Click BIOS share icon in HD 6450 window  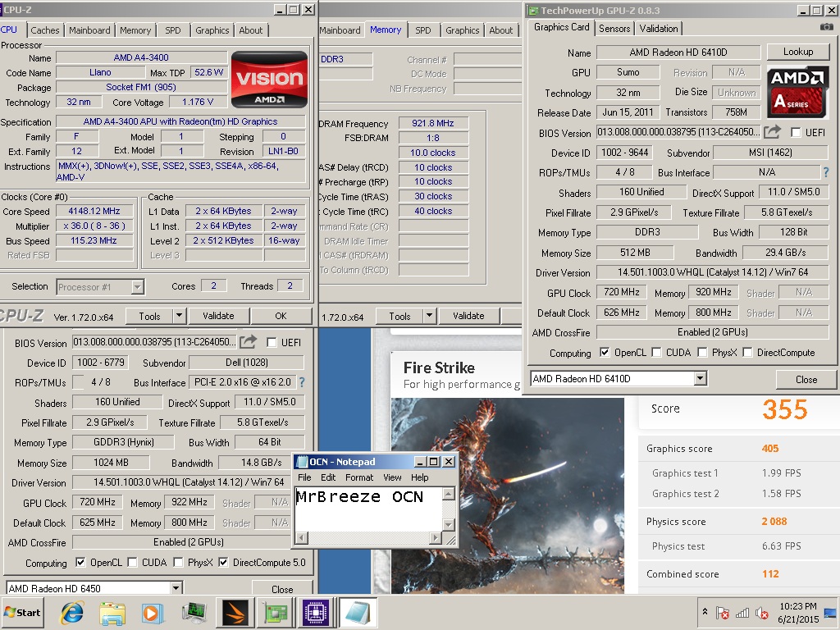(248, 342)
